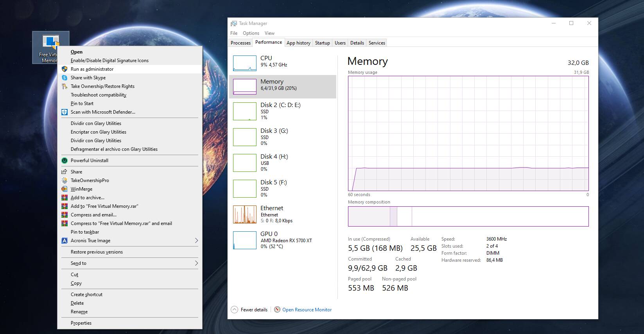The image size is (644, 334).
Task: Click the Fewer details chevron icon
Action: tap(235, 310)
